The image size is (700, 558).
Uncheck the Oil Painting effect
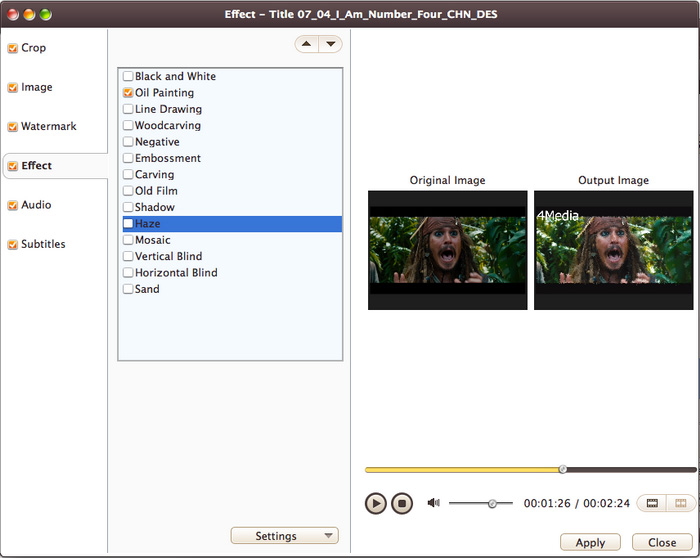[x=128, y=93]
